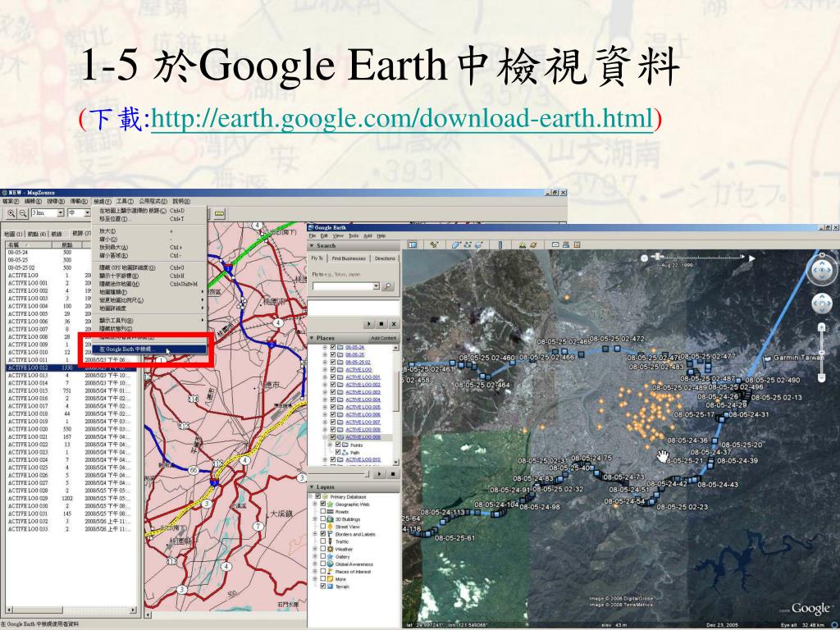The height and width of the screenshot is (630, 840).
Task: Click the Add Image Overlay toolbar icon
Action: pyautogui.click(x=478, y=244)
